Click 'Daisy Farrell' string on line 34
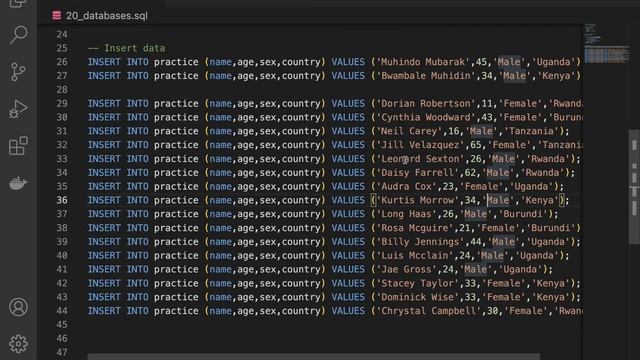Screen dimensions: 640x360 coord(417,173)
